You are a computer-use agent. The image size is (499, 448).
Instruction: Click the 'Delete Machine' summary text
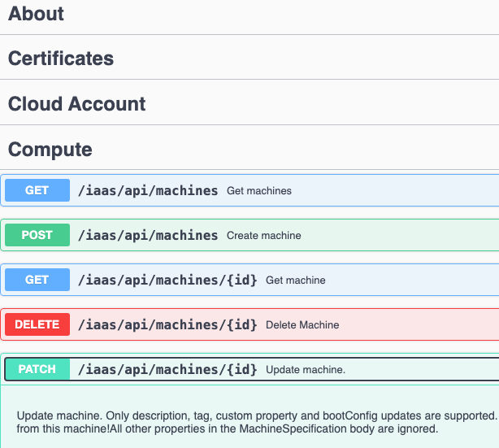point(302,325)
